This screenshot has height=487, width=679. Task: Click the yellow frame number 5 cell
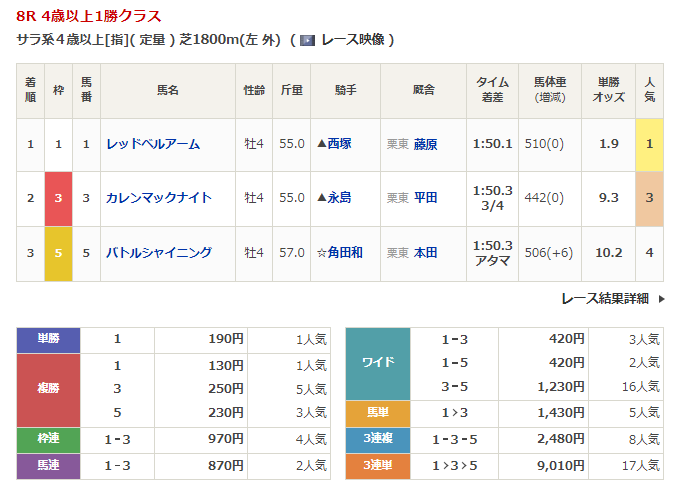(x=58, y=253)
